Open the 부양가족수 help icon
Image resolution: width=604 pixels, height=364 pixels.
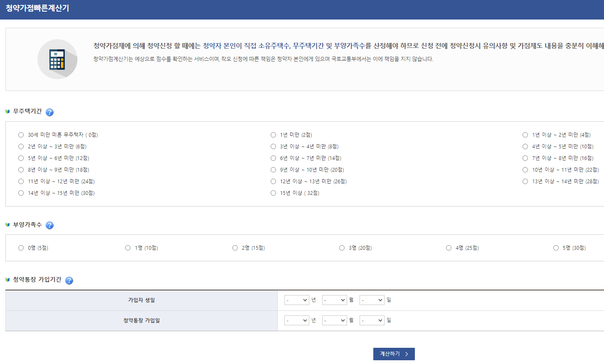point(49,225)
